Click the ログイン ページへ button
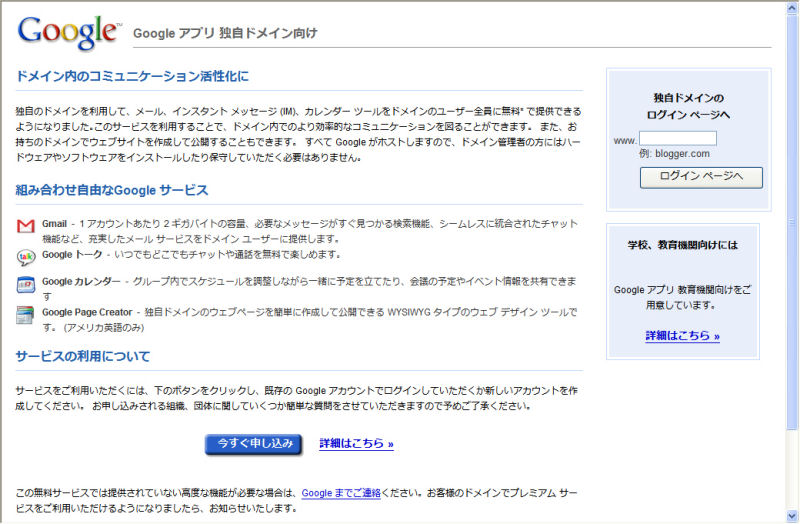The image size is (800, 524). (x=701, y=177)
